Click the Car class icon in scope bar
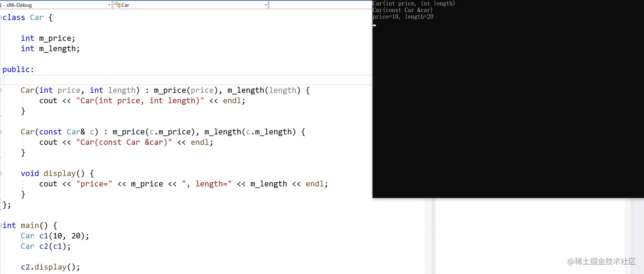This screenshot has height=274, width=644. point(117,5)
